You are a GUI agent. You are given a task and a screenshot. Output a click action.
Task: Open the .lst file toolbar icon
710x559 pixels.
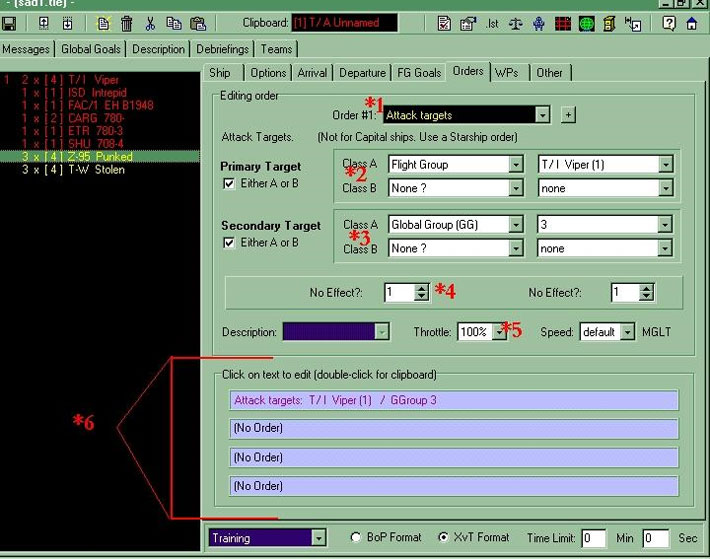pos(492,24)
